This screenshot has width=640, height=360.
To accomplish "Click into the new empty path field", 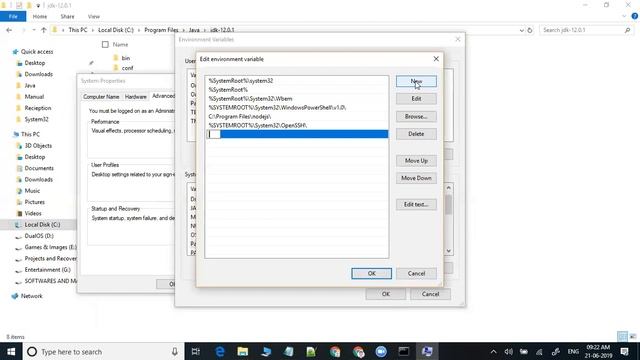I will tap(296, 134).
